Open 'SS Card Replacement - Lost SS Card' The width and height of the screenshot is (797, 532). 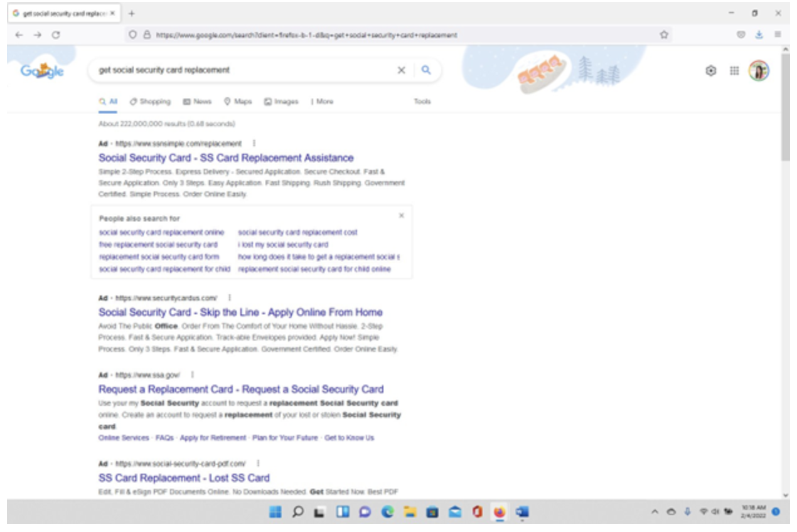(x=184, y=478)
